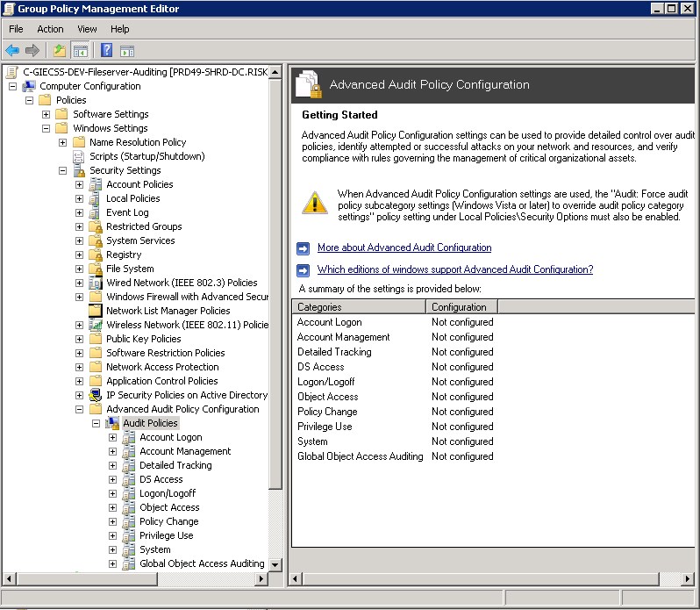The height and width of the screenshot is (610, 700).
Task: Open the View menu
Action: pyautogui.click(x=87, y=29)
